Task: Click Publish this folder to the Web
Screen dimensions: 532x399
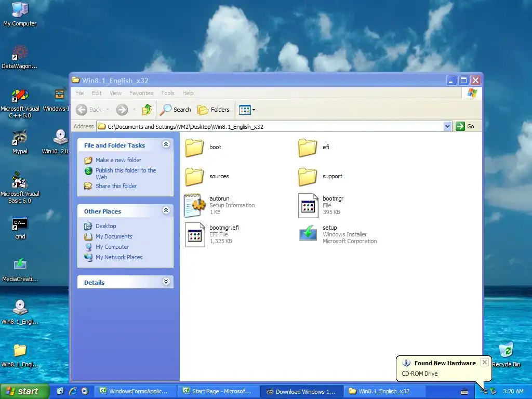Action: (126, 174)
